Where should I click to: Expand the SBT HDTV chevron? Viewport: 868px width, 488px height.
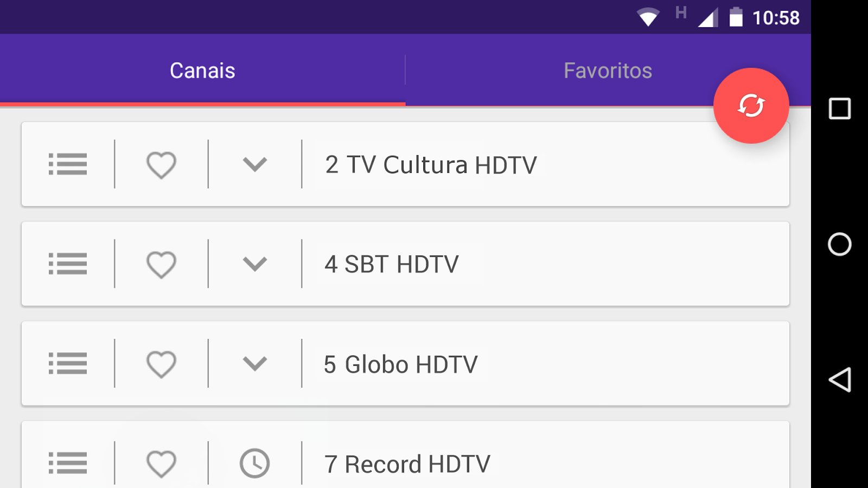(254, 264)
